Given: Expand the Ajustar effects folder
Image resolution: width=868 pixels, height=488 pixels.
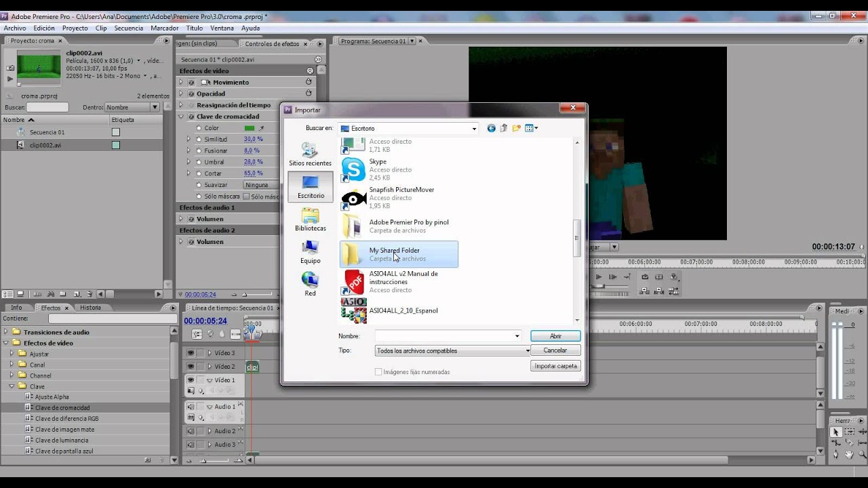Looking at the screenshot, I should pyautogui.click(x=12, y=354).
